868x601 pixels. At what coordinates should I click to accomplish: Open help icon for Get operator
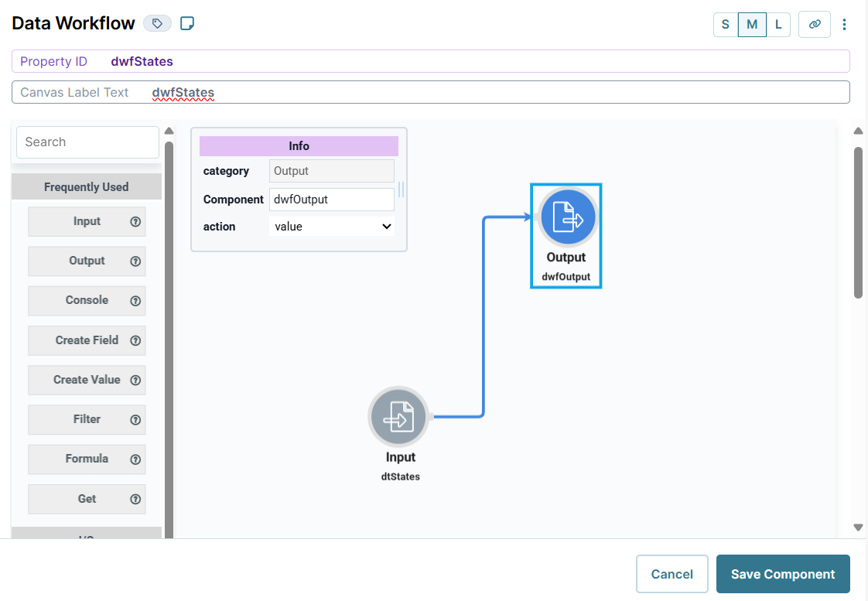(135, 499)
